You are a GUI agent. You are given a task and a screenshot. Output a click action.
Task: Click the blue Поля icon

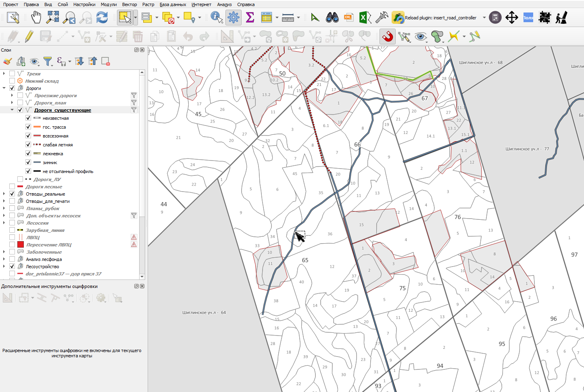pos(528,17)
